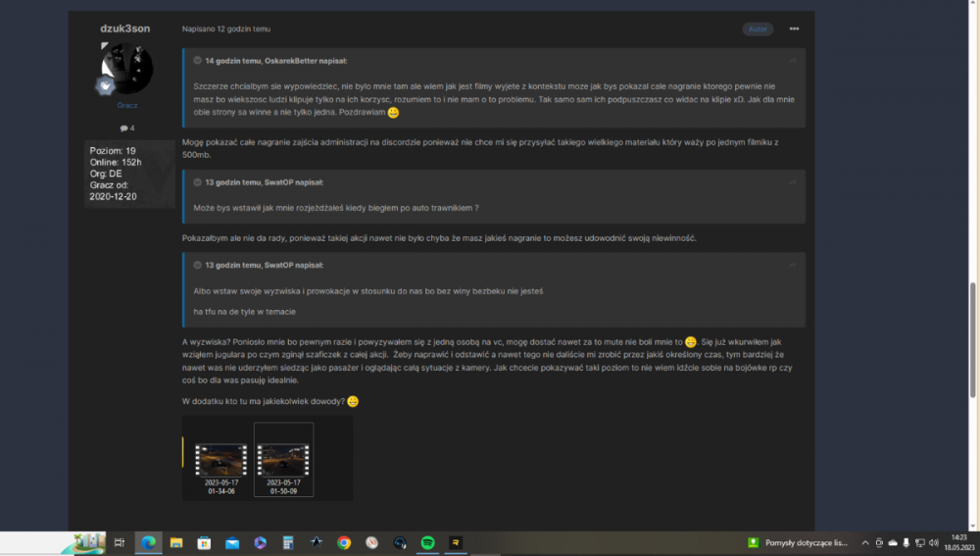The height and width of the screenshot is (556, 980).
Task: Open Spotify from the taskbar
Action: pos(427,543)
